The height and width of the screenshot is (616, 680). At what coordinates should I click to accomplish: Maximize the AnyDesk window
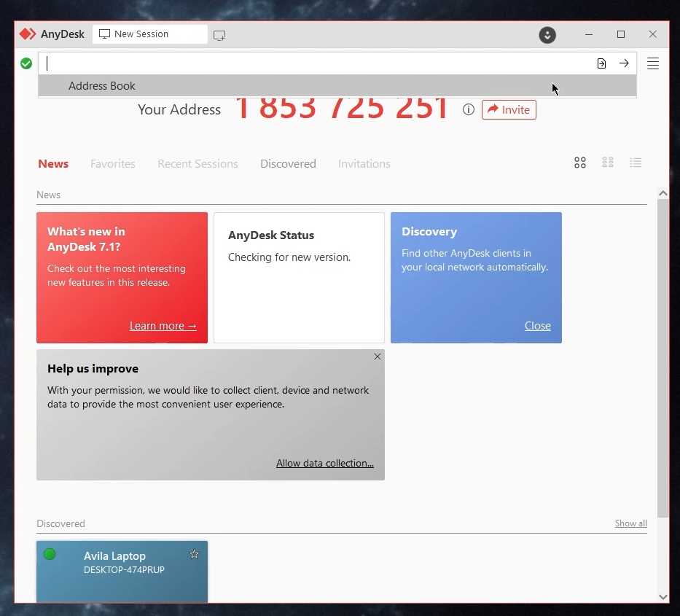[620, 34]
